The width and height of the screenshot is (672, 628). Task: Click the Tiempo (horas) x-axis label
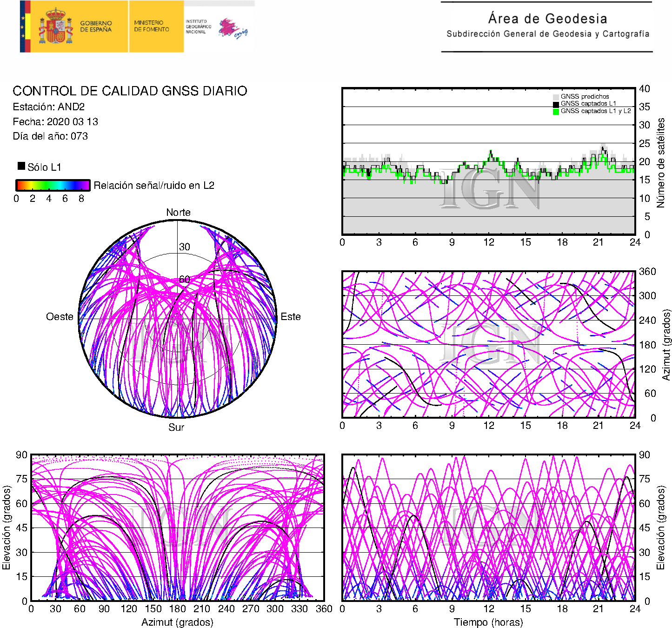(488, 622)
